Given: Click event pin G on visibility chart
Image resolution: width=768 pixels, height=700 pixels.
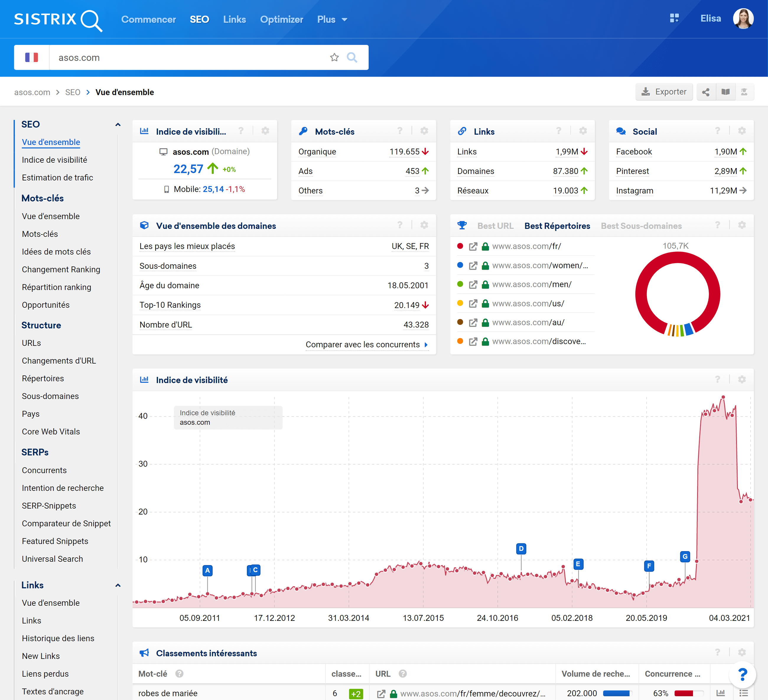Looking at the screenshot, I should [685, 557].
